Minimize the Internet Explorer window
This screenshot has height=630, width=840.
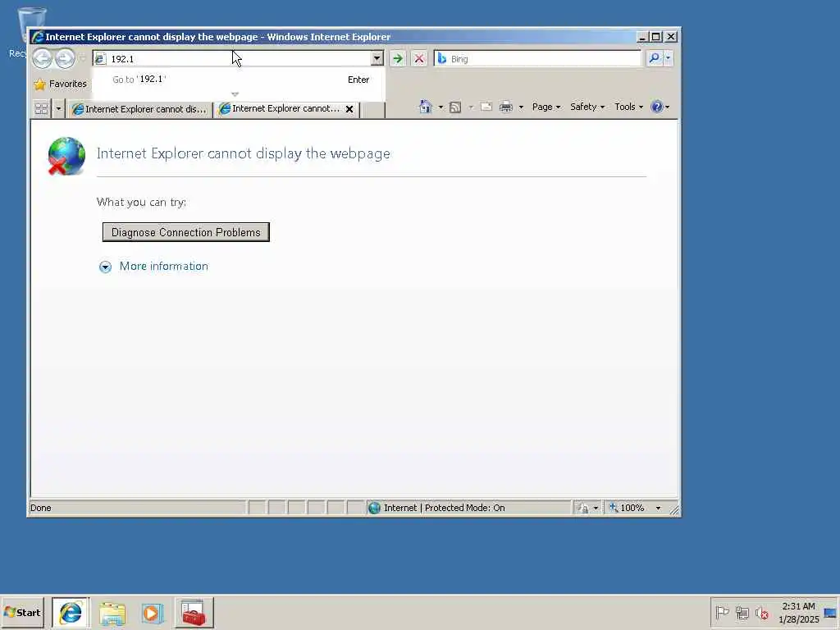tap(641, 36)
